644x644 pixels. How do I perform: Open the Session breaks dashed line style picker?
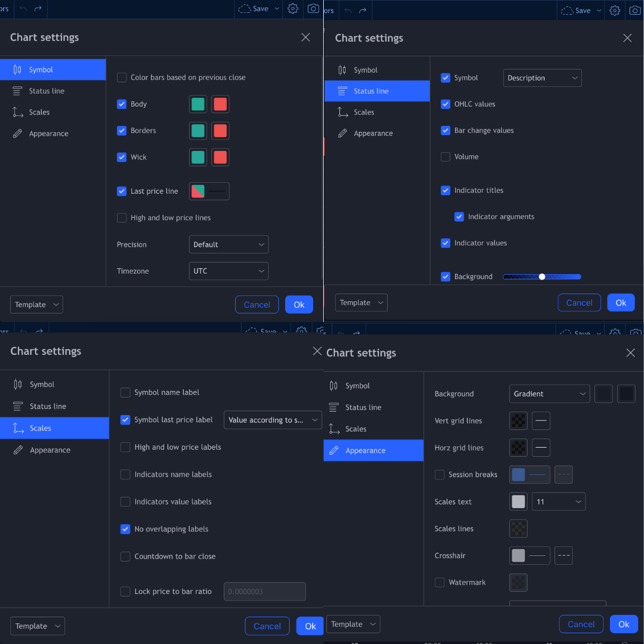563,475
